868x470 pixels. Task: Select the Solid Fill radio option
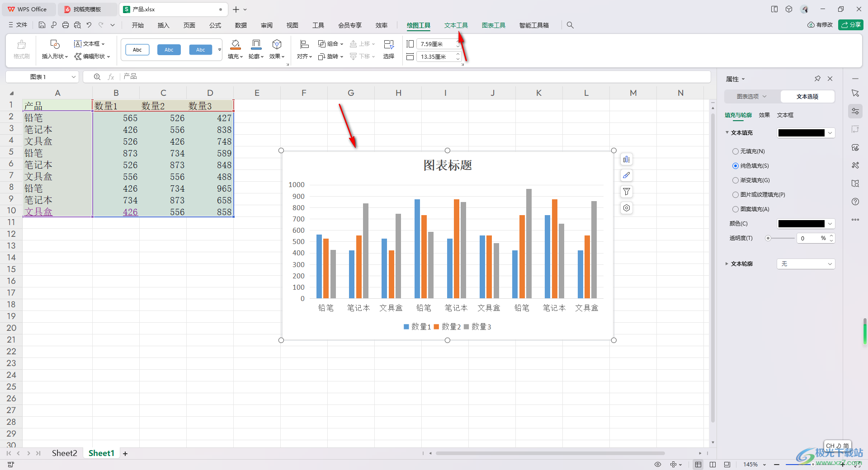(x=736, y=166)
